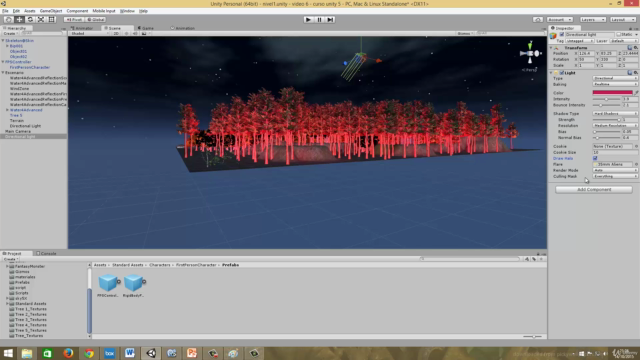Toggle the Static checkbox

pyautogui.click(x=618, y=35)
